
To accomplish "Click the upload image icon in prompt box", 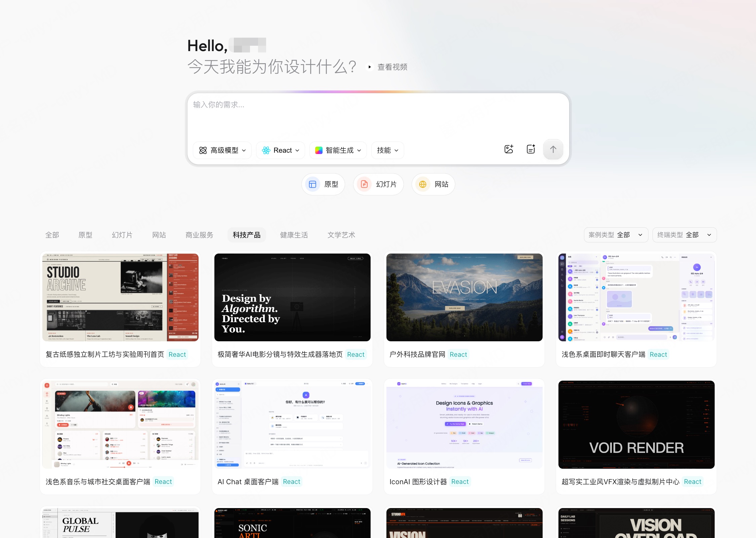I will 509,149.
